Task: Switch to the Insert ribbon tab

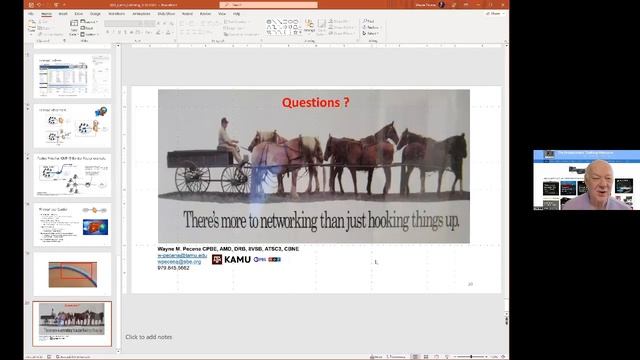Action: pos(63,14)
